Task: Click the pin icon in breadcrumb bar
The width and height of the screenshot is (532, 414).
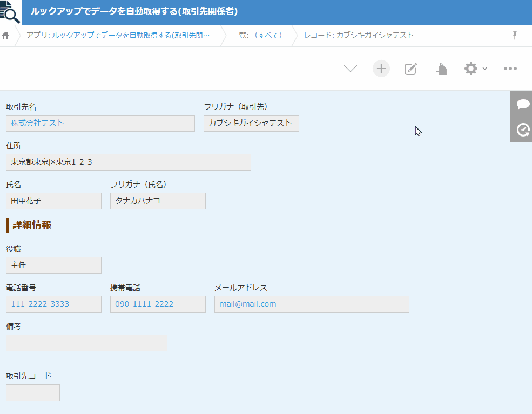Action: click(514, 36)
